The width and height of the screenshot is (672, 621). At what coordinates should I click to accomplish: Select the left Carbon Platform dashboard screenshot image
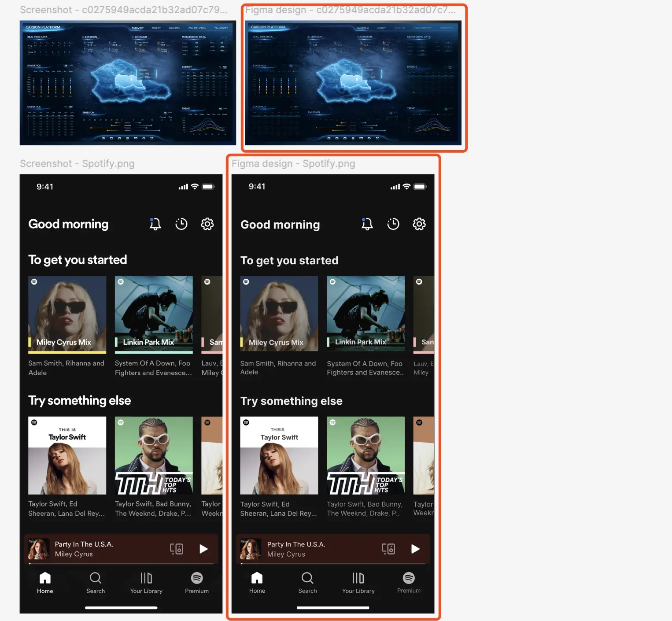(128, 83)
